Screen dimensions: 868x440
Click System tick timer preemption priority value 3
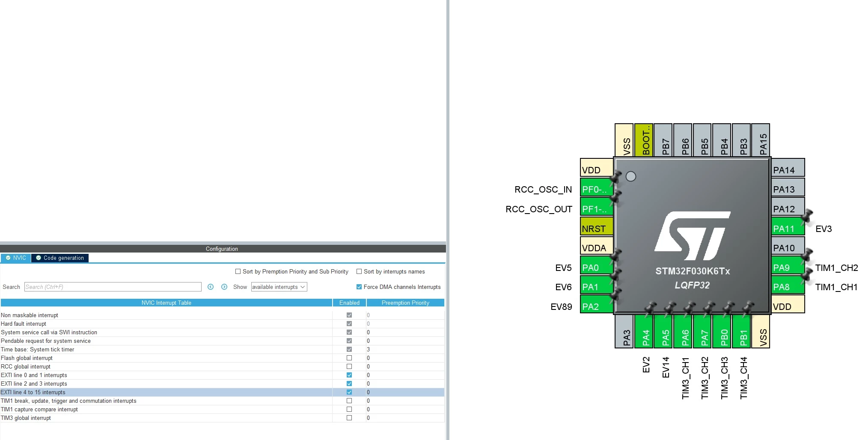click(x=368, y=349)
